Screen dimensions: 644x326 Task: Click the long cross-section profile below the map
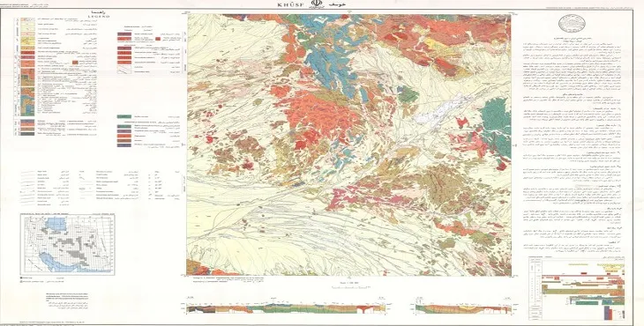(286, 307)
